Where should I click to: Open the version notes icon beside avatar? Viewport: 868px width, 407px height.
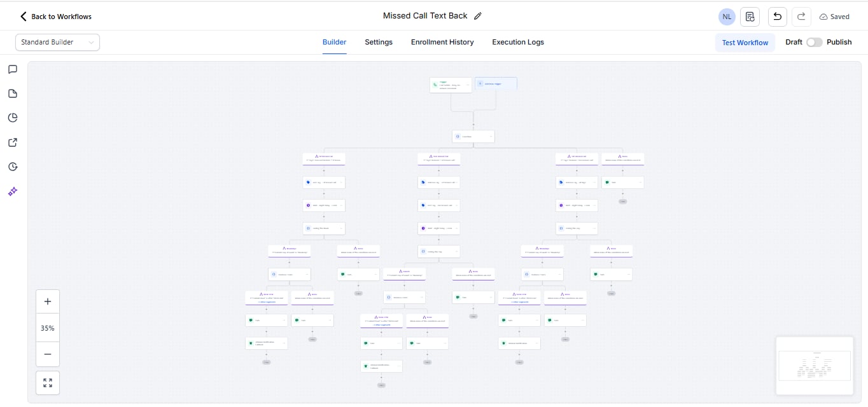tap(750, 17)
